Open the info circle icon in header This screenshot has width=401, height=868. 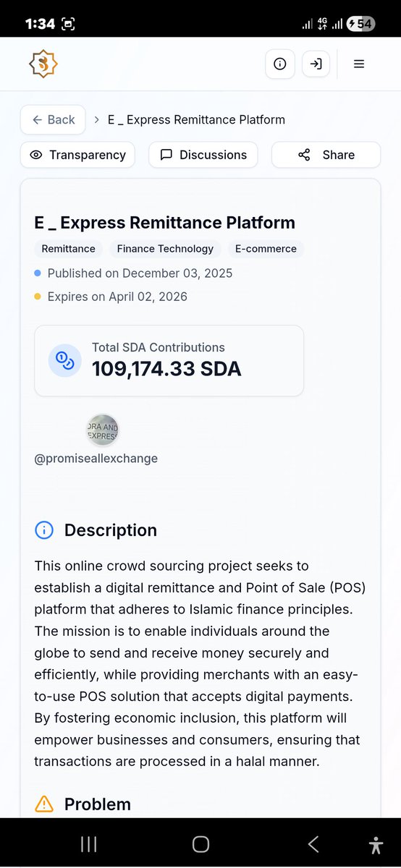280,64
